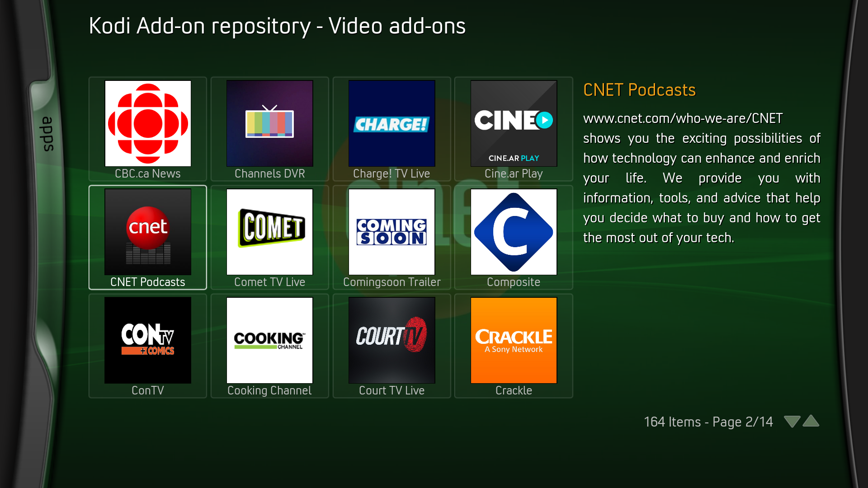Open the apps side menu tab
Viewport: 868px width, 488px height.
(47, 134)
